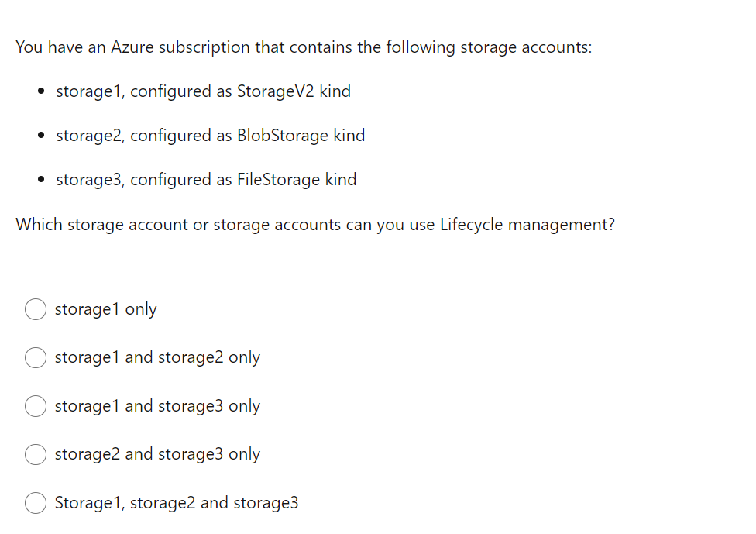Click the "Which storage account" question sentence

point(315,225)
